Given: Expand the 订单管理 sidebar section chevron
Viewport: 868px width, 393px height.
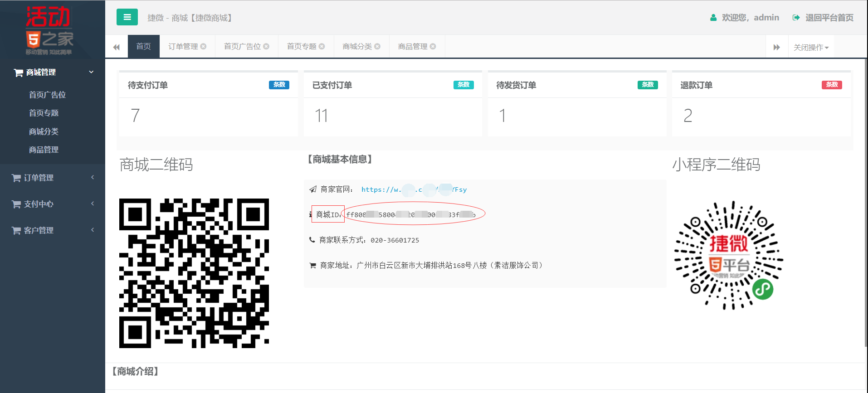Looking at the screenshot, I should (93, 177).
